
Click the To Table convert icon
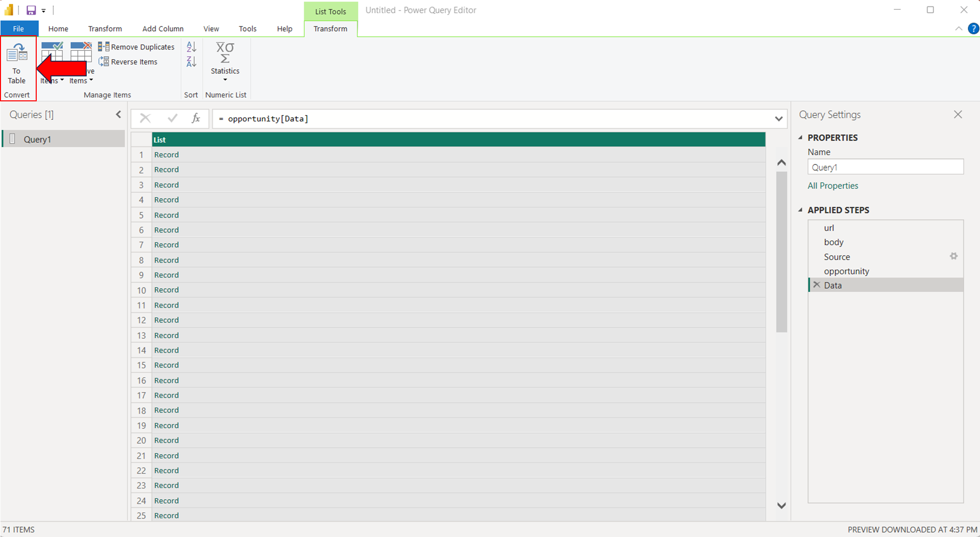(17, 54)
